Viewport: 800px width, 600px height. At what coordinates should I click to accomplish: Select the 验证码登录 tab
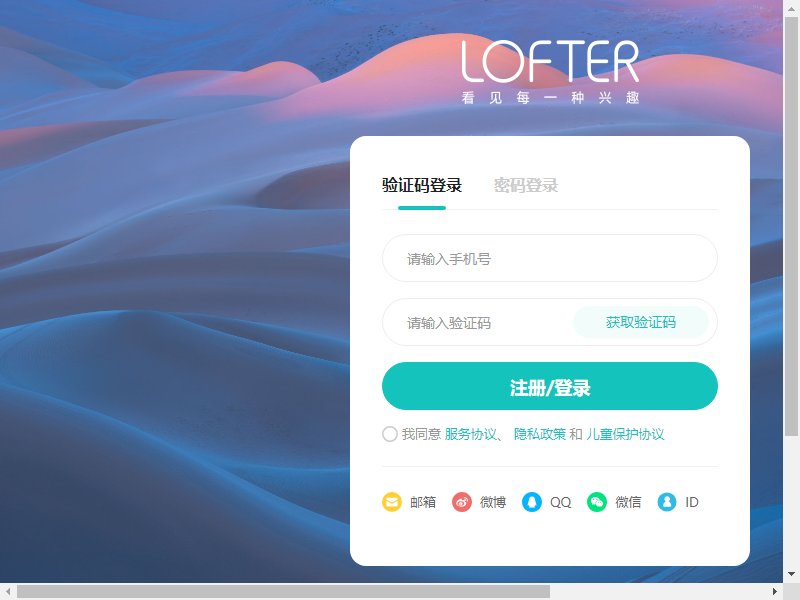(x=421, y=185)
